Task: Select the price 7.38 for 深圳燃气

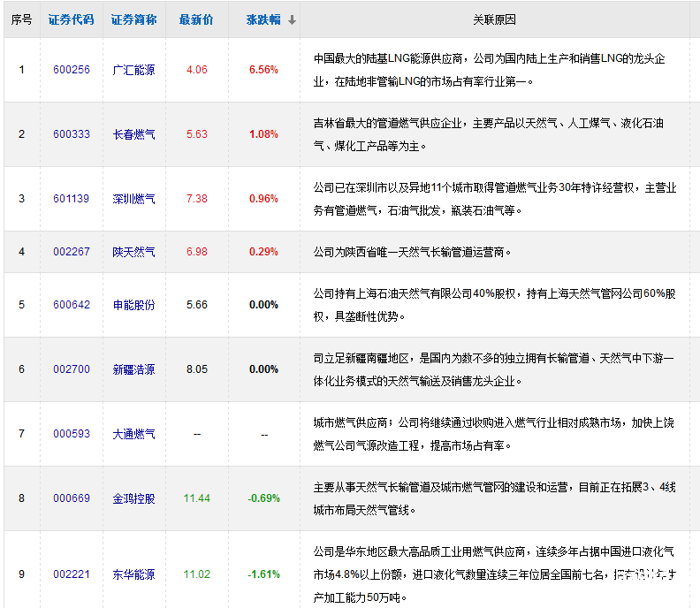Action: tap(197, 199)
